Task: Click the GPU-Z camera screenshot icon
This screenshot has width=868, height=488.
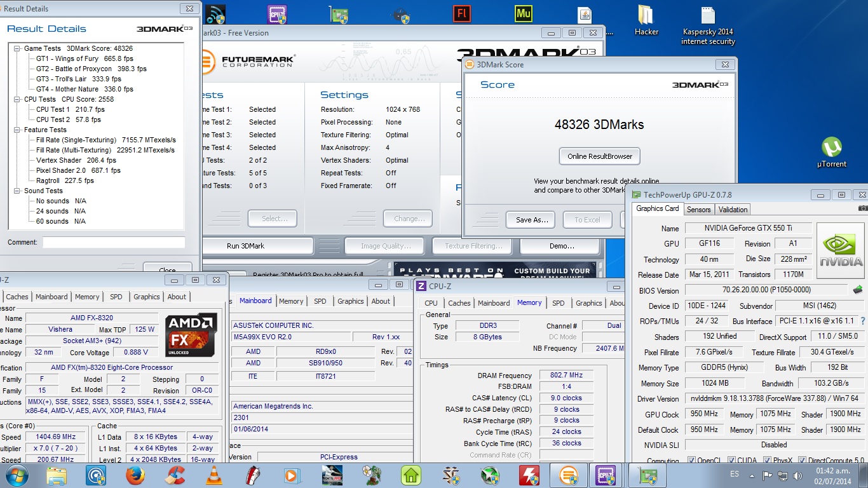Action: pos(862,208)
